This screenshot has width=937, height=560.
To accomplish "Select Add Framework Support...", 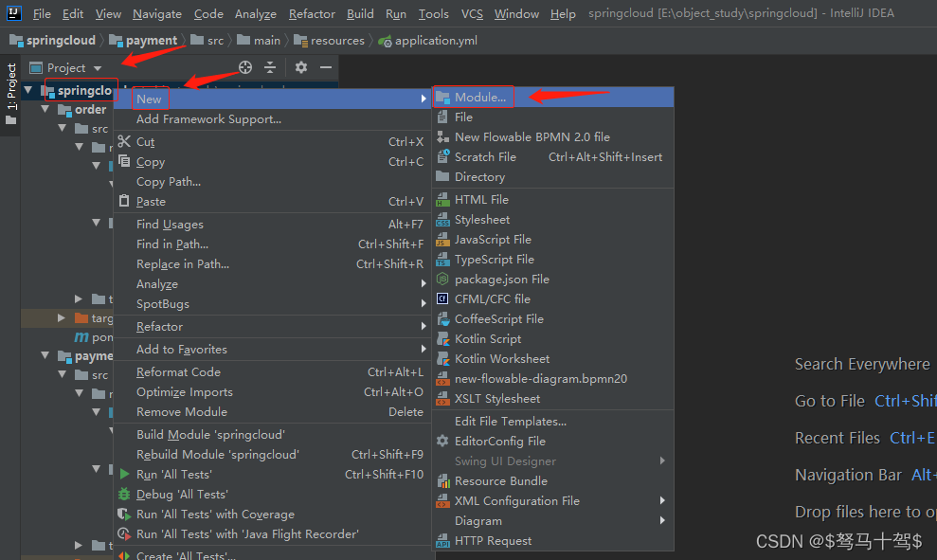I will 272,119.
